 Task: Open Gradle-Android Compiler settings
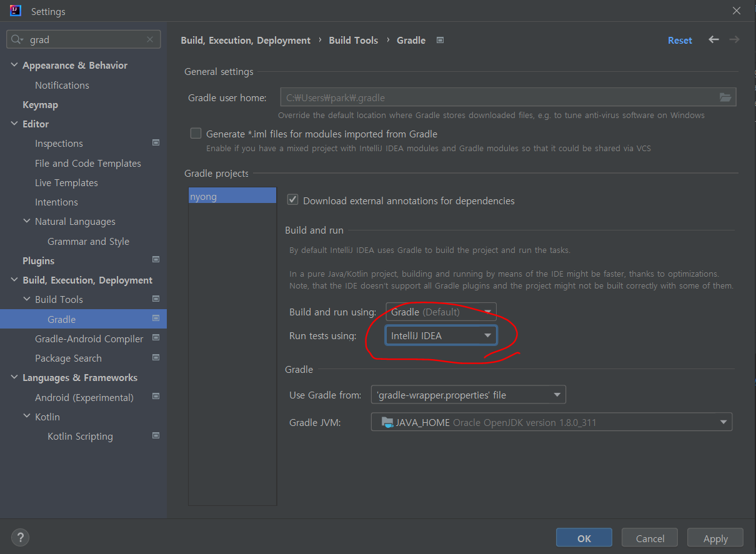coord(89,339)
